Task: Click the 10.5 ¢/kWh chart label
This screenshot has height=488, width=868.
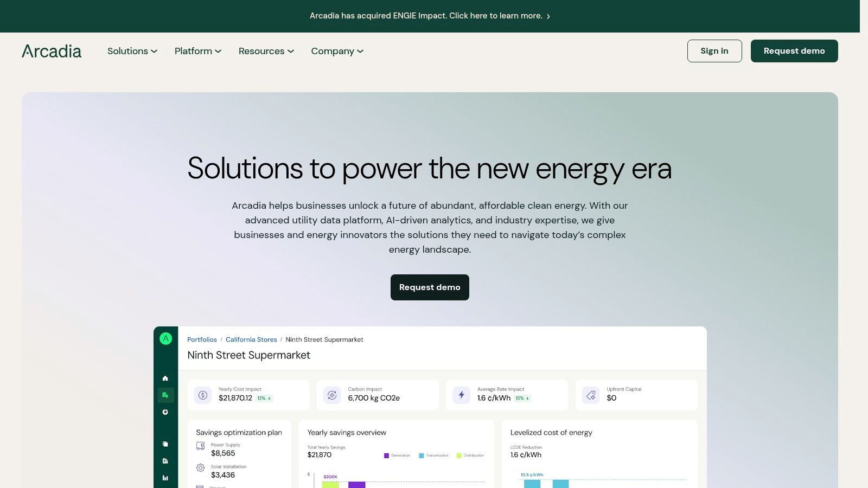Action: (532, 475)
